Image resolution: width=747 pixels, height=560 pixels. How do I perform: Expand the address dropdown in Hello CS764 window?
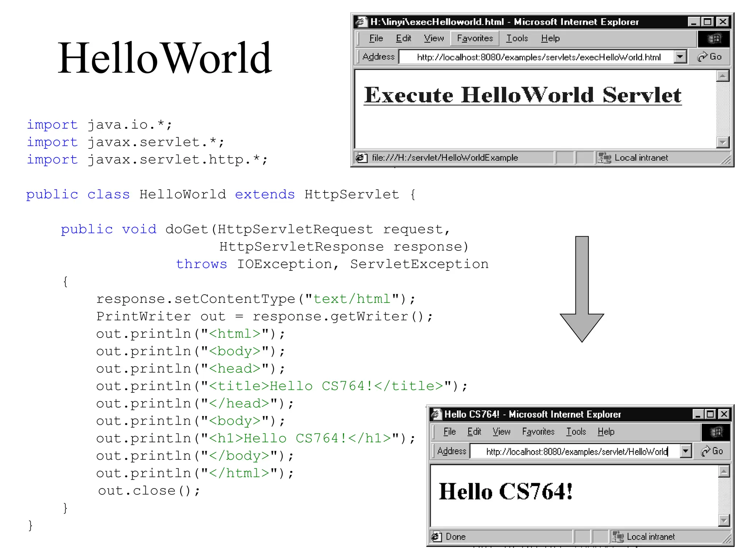[686, 451]
